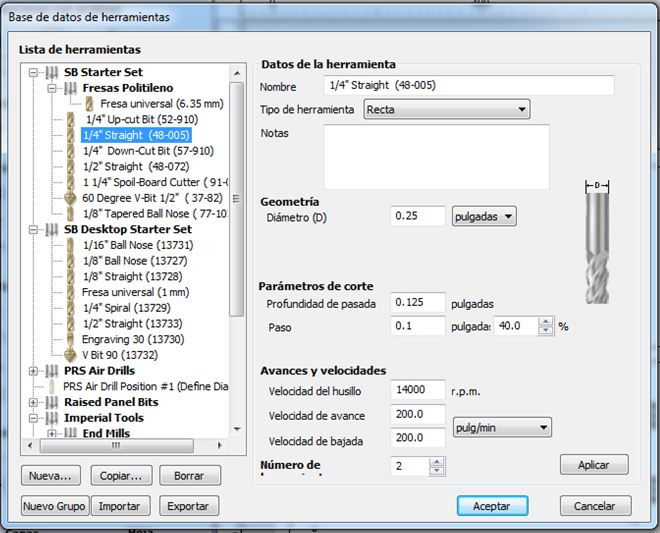This screenshot has height=533, width=660.
Task: Click the Paso 0.1 value field
Action: 418,326
